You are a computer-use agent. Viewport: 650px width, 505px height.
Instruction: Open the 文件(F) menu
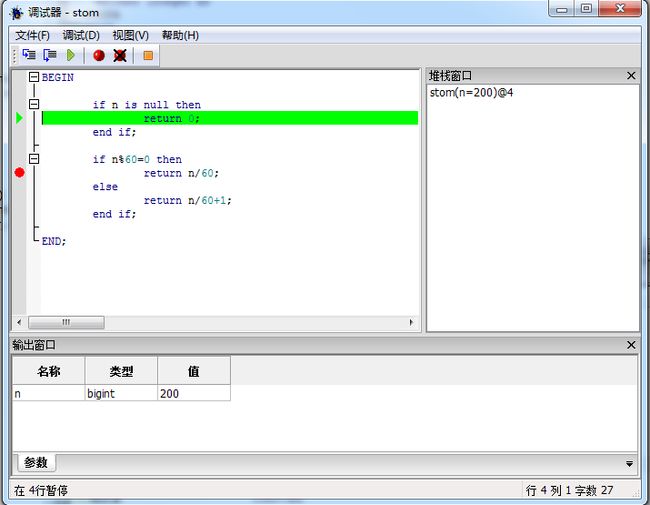(32, 35)
